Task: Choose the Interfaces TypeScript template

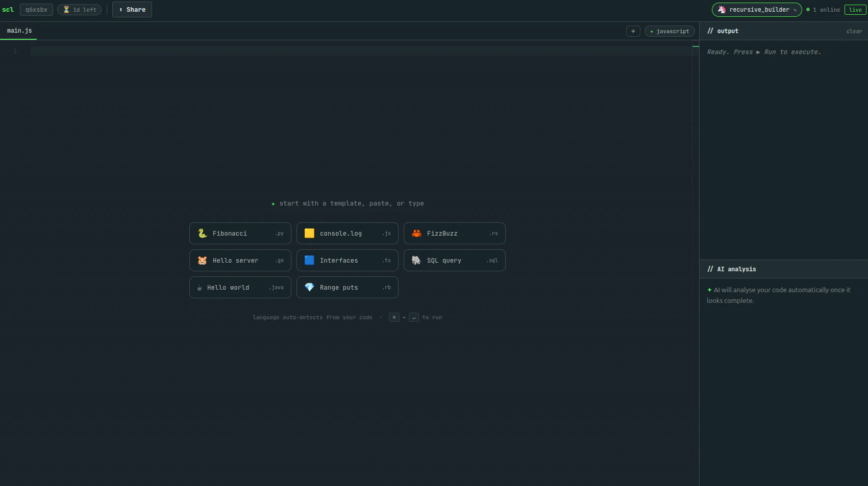Action: click(348, 261)
